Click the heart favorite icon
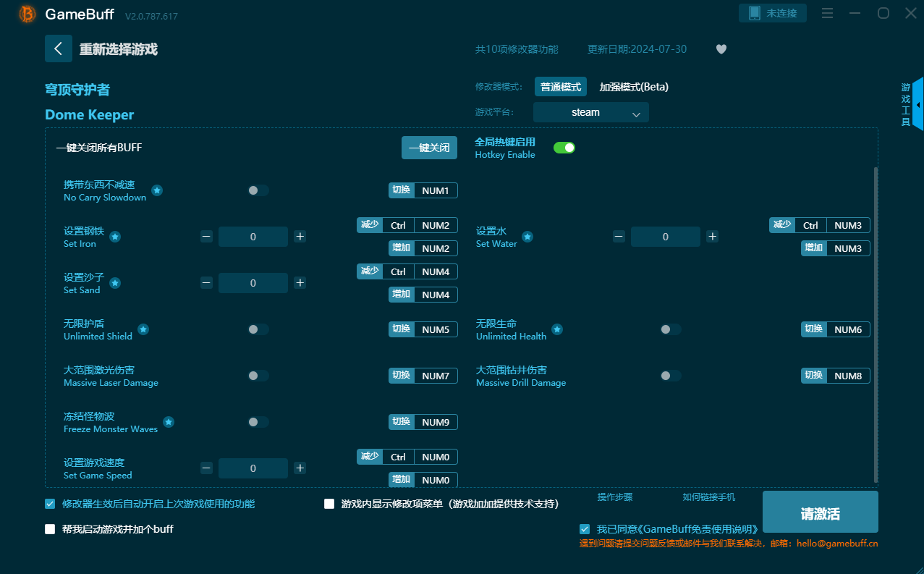 click(721, 49)
